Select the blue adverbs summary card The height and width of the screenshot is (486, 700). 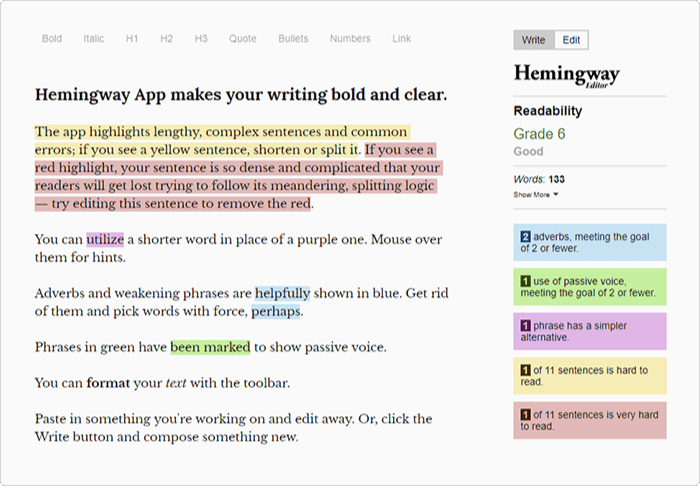[590, 242]
